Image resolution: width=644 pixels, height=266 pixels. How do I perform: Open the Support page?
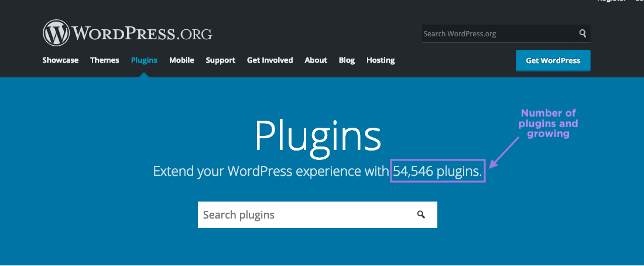pos(221,60)
